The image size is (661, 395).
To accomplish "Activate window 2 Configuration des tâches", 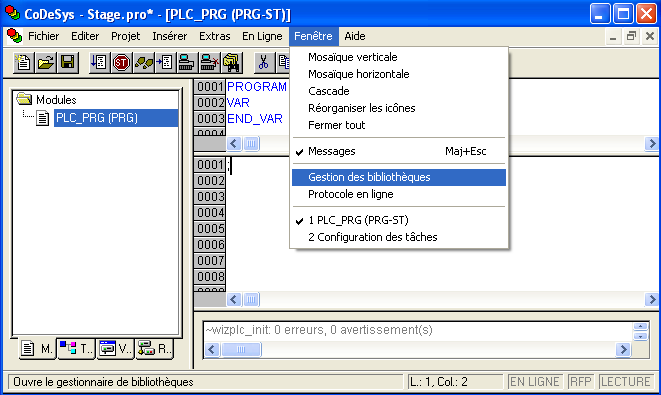I will click(x=399, y=237).
